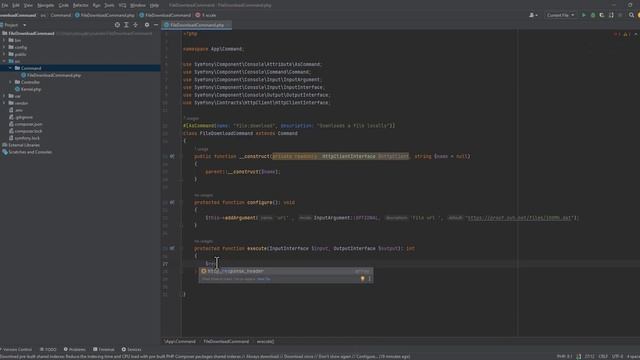The image size is (640, 360).
Task: Click the shared indexes status bar notification
Action: 205,357
